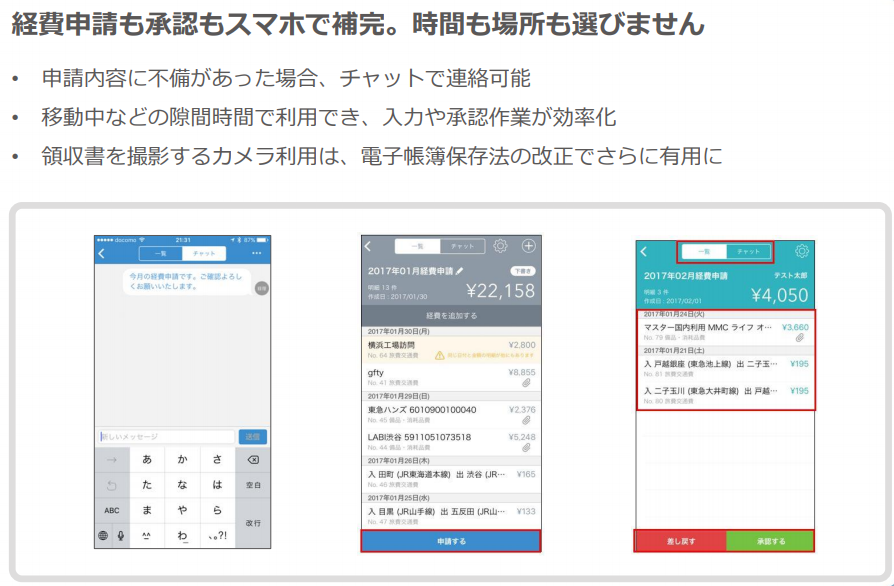Viewport: 894px width, 586px height.
Task: Open paperclip attachment on gfty expense
Action: tap(526, 382)
